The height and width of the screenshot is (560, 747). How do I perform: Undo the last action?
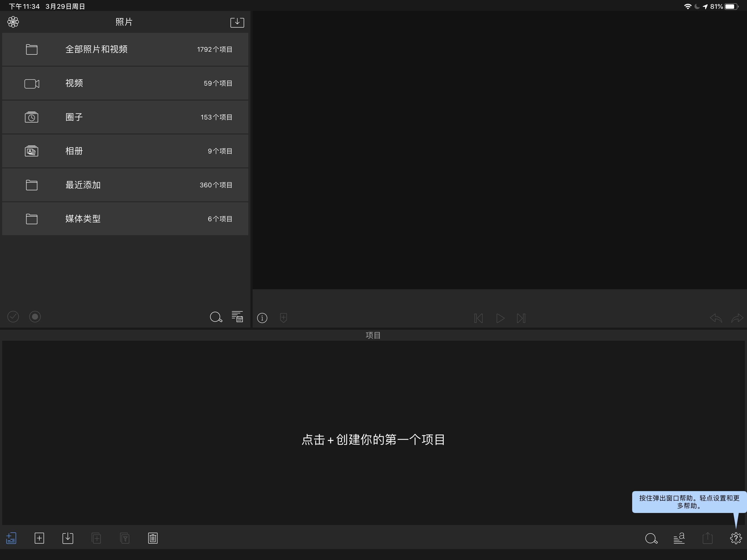716,318
